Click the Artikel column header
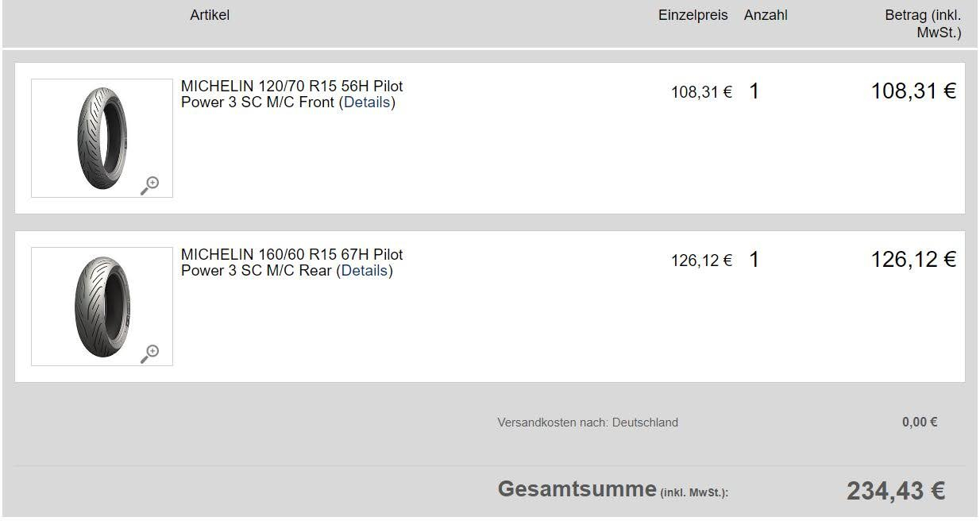This screenshot has height=521, width=980. tap(210, 15)
